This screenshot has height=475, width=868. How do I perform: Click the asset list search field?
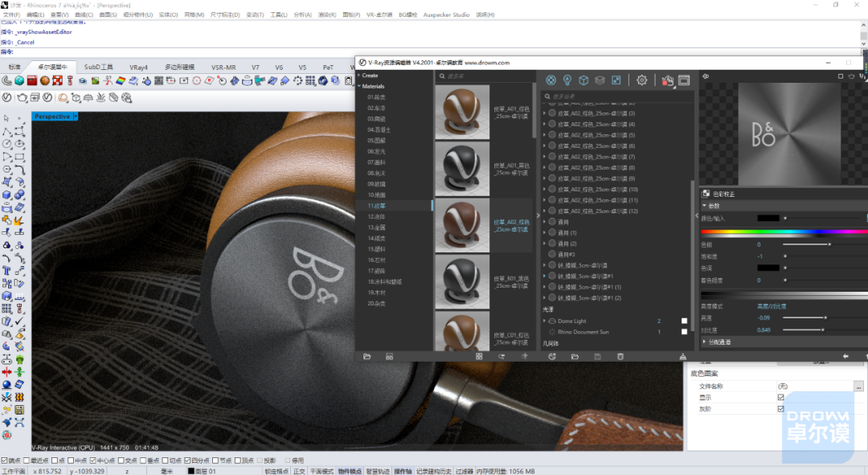(617, 96)
